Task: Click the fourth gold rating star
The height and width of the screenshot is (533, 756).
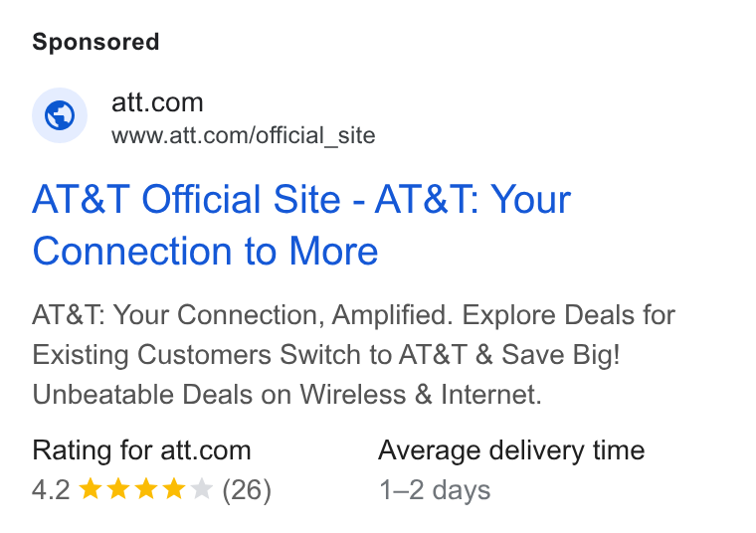Action: tap(174, 489)
